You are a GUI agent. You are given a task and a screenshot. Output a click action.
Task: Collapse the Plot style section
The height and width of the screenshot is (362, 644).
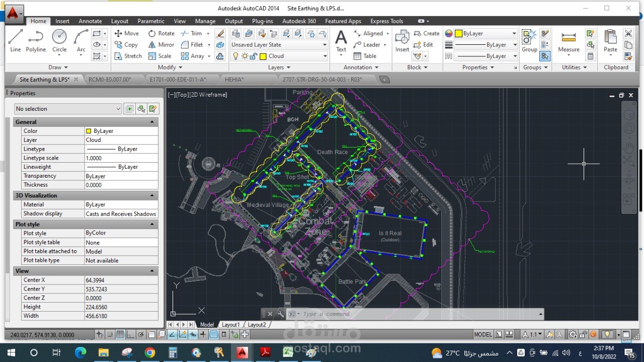tap(152, 224)
